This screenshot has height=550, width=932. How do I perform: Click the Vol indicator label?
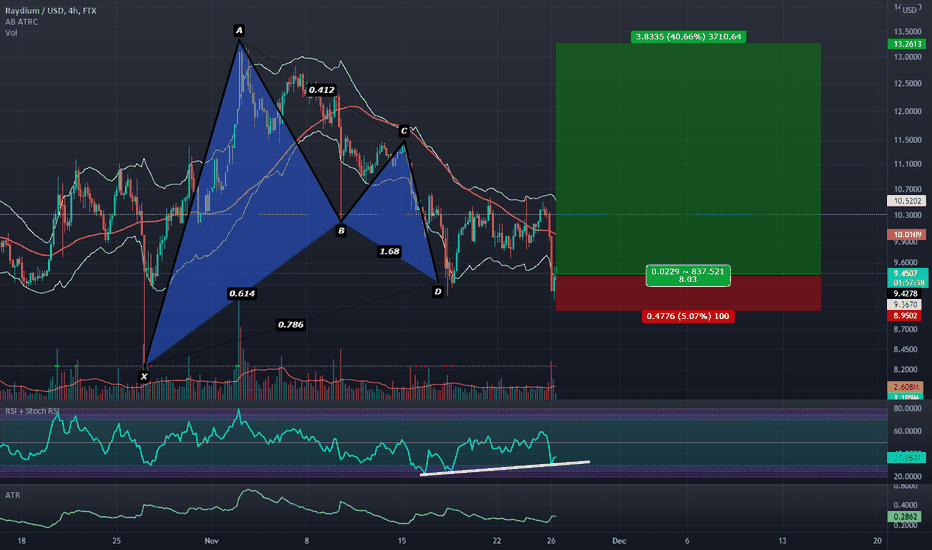tap(11, 33)
